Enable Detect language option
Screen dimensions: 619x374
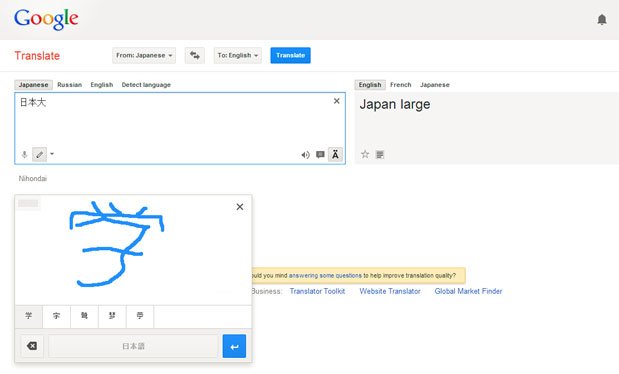point(146,85)
